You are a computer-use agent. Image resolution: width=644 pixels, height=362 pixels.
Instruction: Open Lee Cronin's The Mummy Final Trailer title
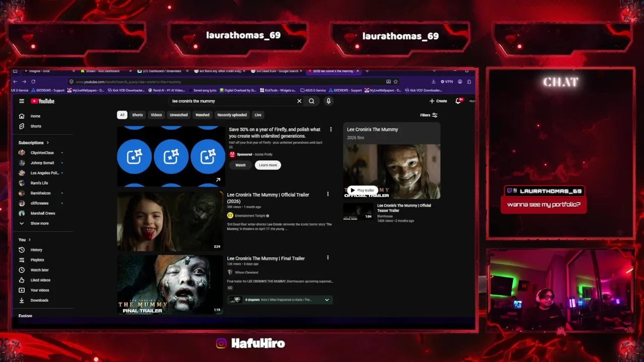pos(266,258)
